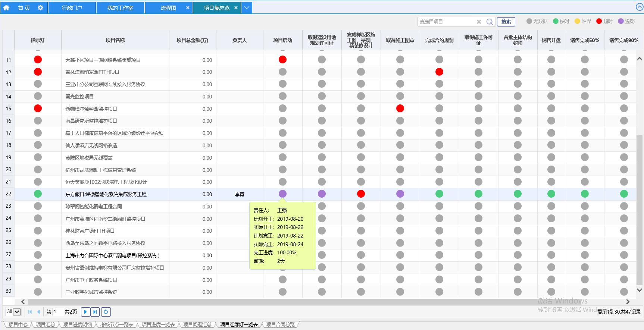Open settings gear next to 首页
The width and height of the screenshot is (644, 330).
(40, 7)
